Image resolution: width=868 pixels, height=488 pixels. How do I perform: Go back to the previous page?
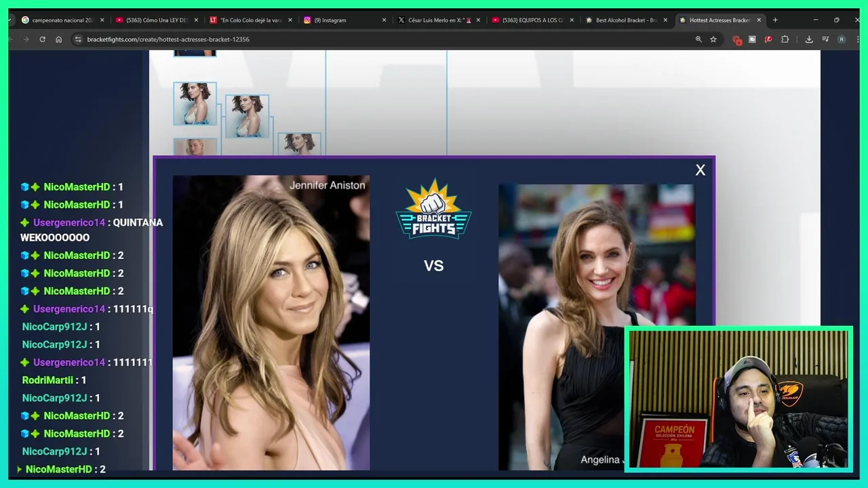pos(10,39)
